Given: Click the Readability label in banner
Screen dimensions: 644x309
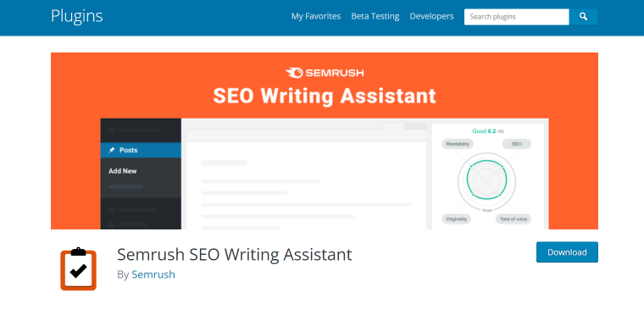Looking at the screenshot, I should (458, 144).
